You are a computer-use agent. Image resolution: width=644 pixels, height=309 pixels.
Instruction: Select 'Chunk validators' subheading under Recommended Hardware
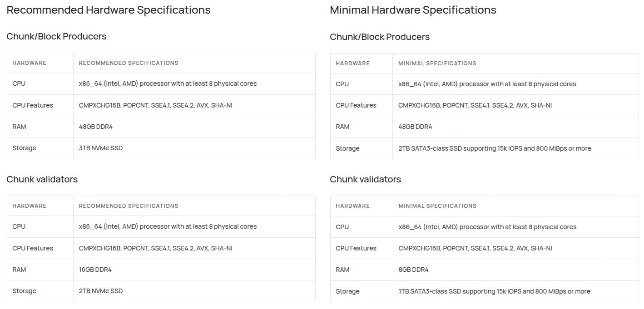[x=42, y=179]
